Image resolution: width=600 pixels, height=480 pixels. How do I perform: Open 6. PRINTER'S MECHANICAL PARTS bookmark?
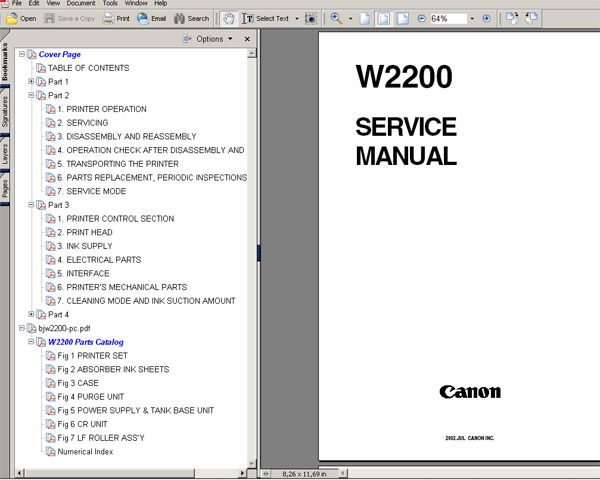click(x=122, y=287)
